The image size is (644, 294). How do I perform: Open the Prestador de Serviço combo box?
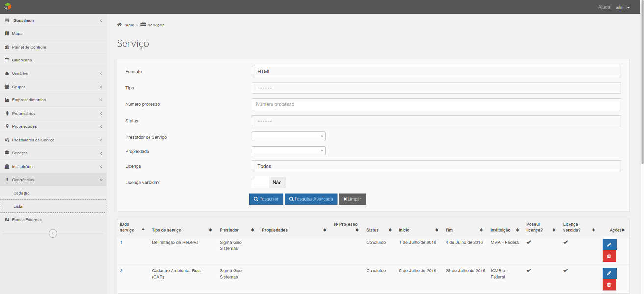coord(289,136)
